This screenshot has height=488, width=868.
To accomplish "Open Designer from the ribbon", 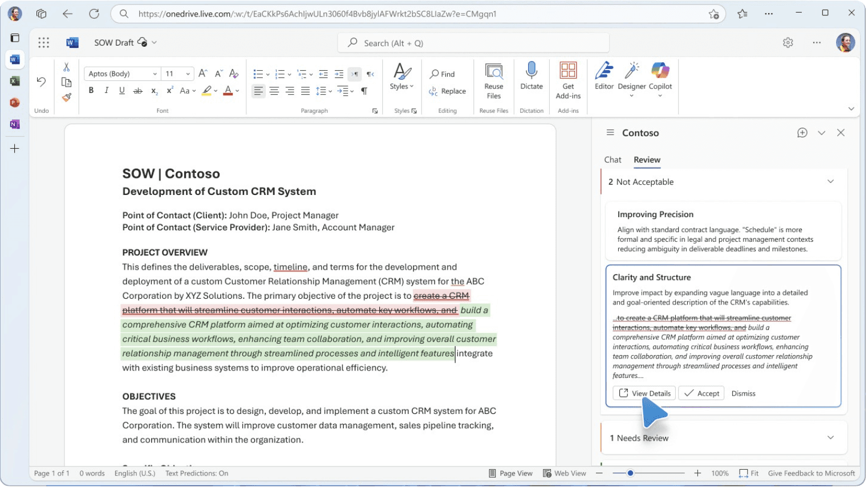I will tap(632, 79).
